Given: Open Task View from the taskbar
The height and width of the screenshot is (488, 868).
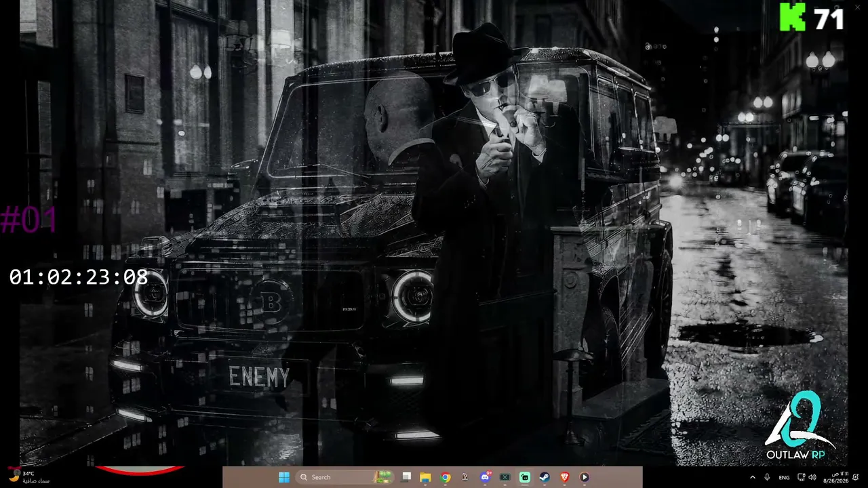Looking at the screenshot, I should [406, 477].
